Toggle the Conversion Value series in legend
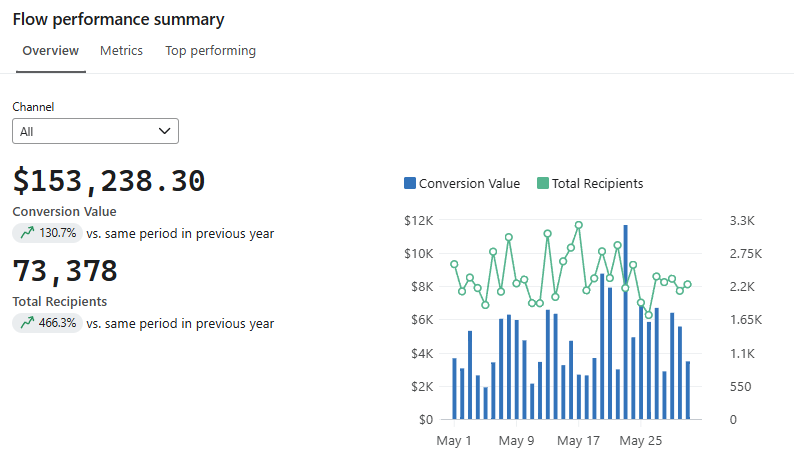Image resolution: width=794 pixels, height=463 pixels. 462,183
